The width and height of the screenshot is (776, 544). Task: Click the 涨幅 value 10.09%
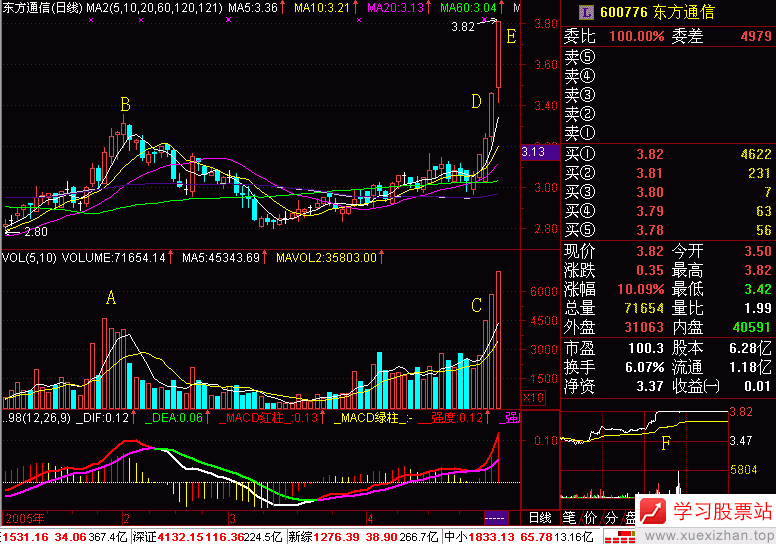click(640, 289)
